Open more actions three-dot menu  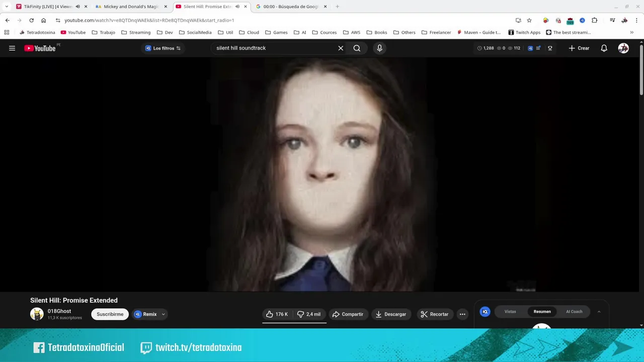462,314
